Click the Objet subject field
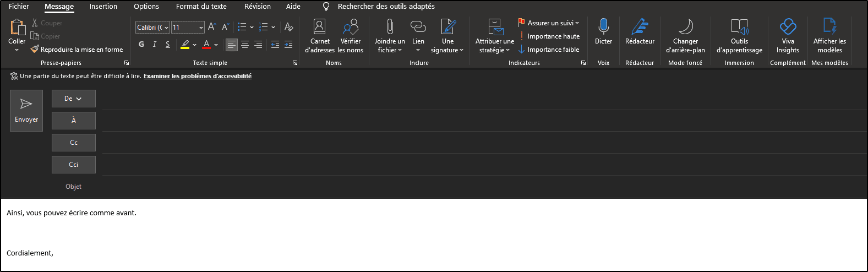The image size is (868, 272). pyautogui.click(x=484, y=187)
